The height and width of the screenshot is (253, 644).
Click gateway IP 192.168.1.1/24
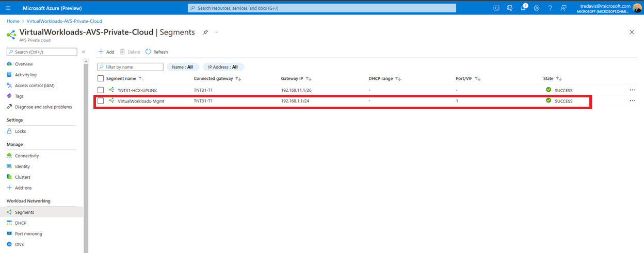(295, 101)
